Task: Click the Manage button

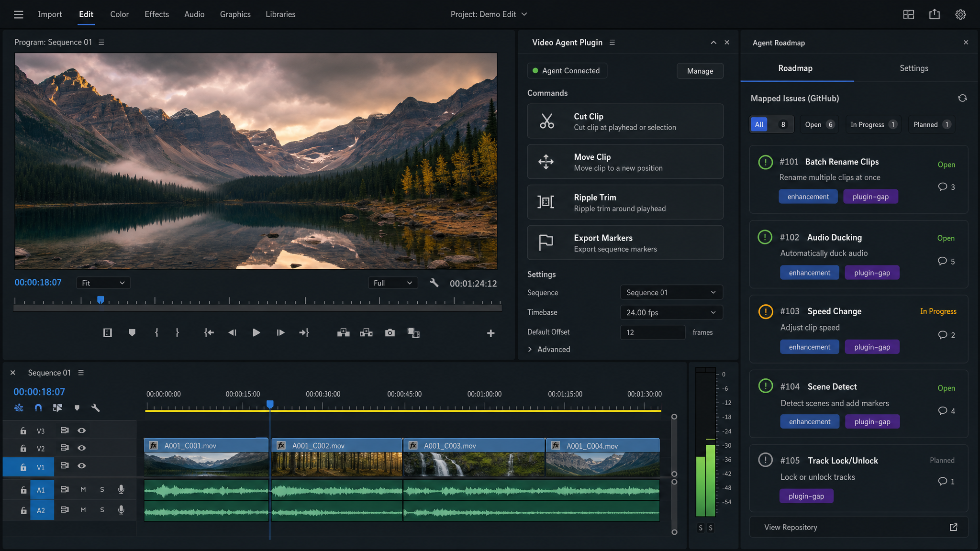Action: [700, 71]
